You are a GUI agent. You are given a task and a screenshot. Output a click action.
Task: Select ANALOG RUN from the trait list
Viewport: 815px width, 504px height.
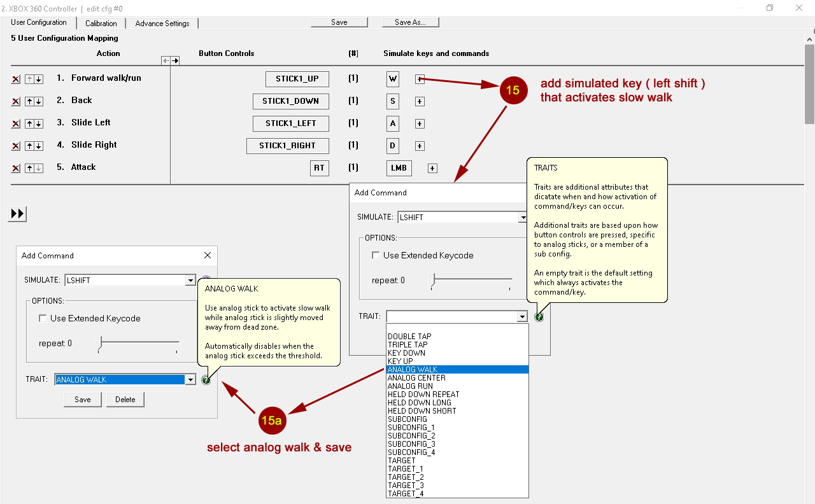(410, 386)
